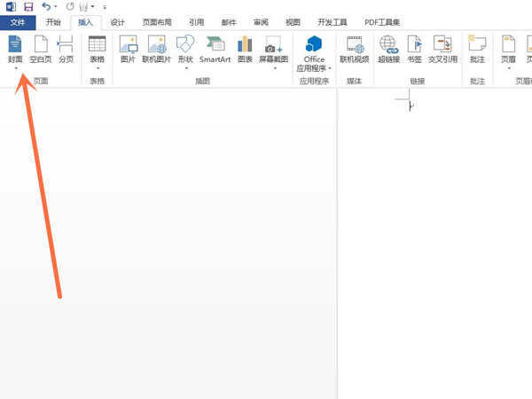Open the Page Layout (页面布局) tab

[157, 22]
